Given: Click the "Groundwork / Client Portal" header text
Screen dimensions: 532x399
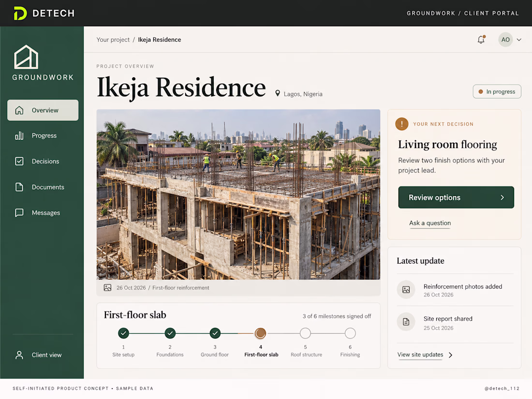Looking at the screenshot, I should coord(463,13).
